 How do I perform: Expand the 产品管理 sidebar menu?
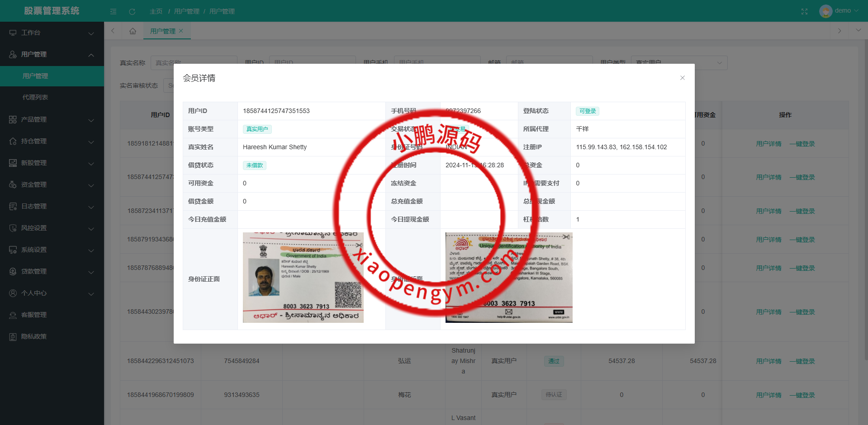[x=52, y=119]
